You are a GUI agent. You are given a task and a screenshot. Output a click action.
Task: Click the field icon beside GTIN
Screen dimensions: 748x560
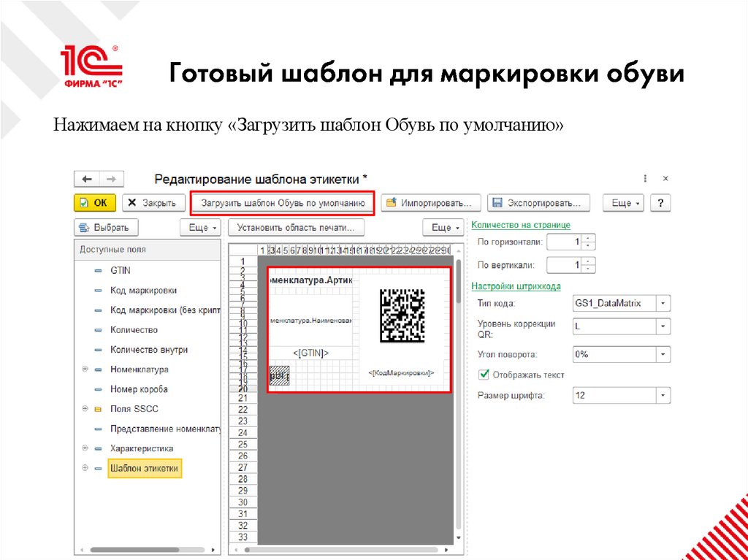99,271
